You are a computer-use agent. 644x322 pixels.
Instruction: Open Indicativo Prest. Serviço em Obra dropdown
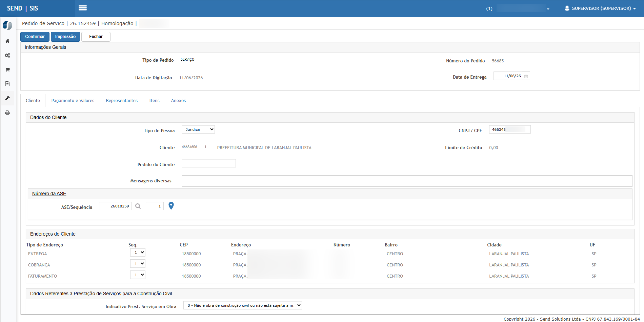click(x=243, y=305)
